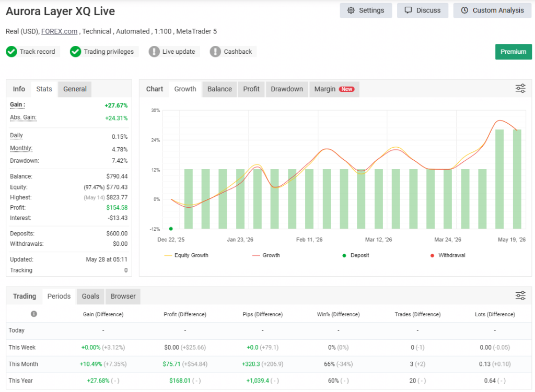Click the Daily label

pyautogui.click(x=16, y=135)
